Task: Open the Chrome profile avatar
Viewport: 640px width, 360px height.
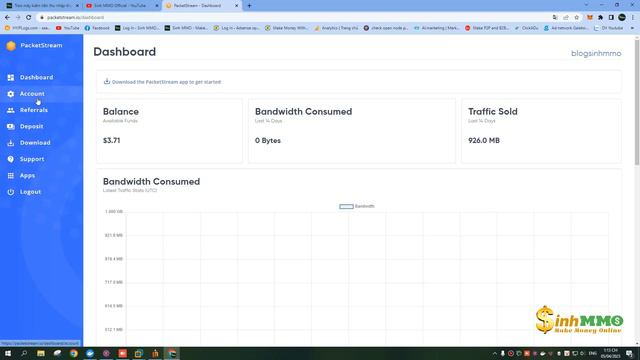Action: click(622, 17)
